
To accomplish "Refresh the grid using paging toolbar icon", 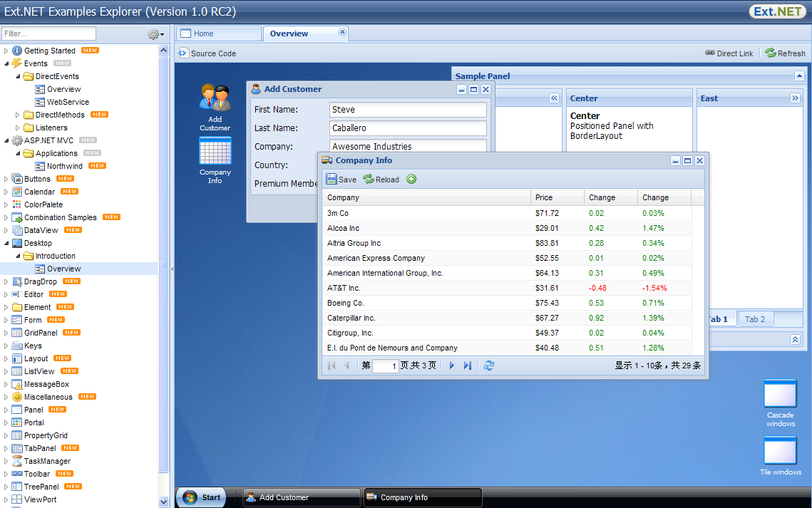I will tap(489, 366).
